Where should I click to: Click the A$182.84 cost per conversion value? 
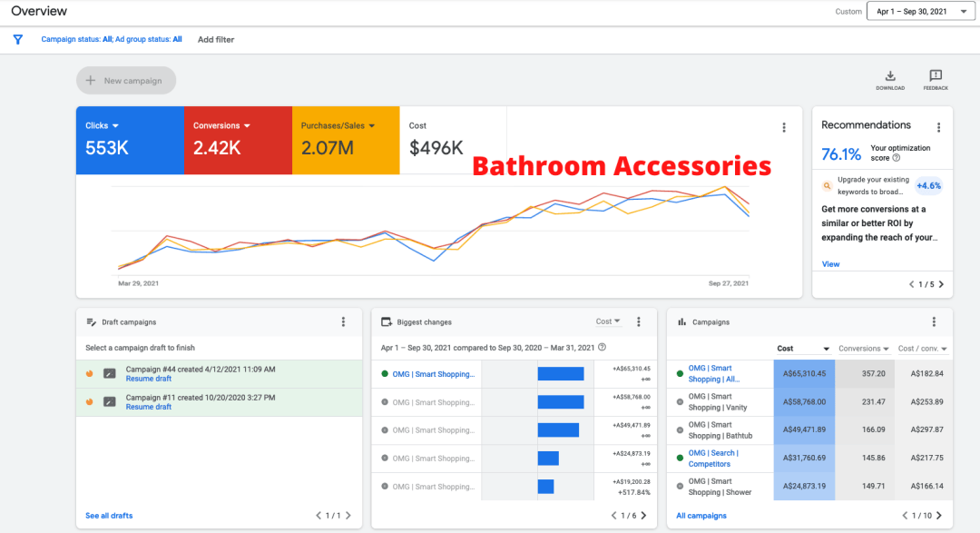(x=926, y=373)
